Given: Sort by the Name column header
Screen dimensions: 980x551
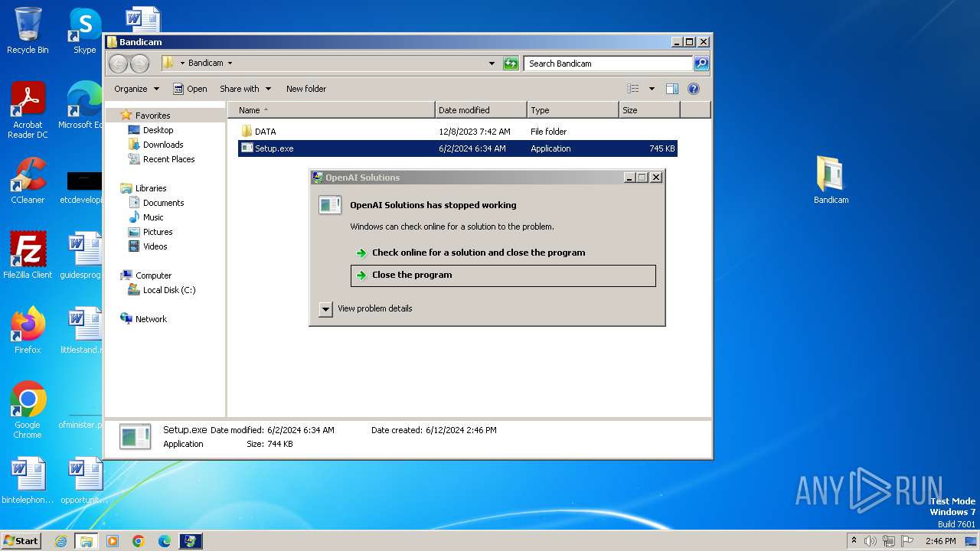Looking at the screenshot, I should click(x=331, y=110).
